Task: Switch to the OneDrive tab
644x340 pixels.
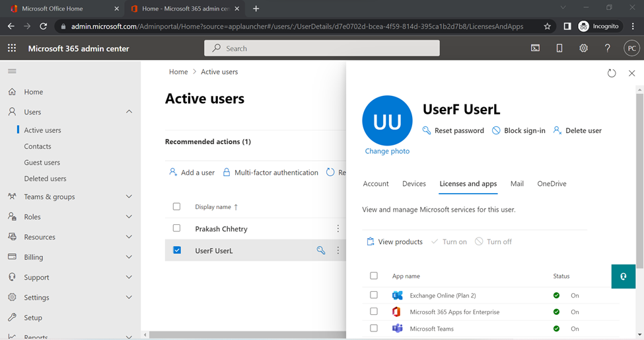Action: [x=552, y=184]
